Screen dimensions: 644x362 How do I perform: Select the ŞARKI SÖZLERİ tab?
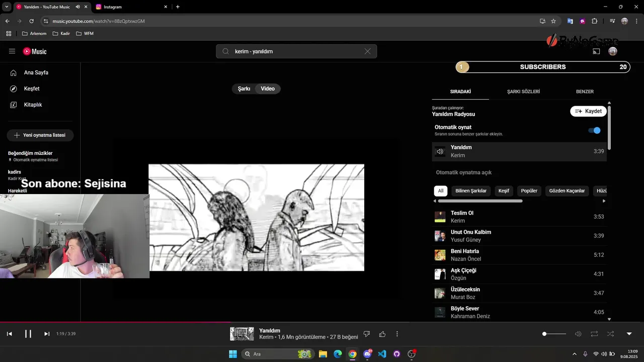523,92
